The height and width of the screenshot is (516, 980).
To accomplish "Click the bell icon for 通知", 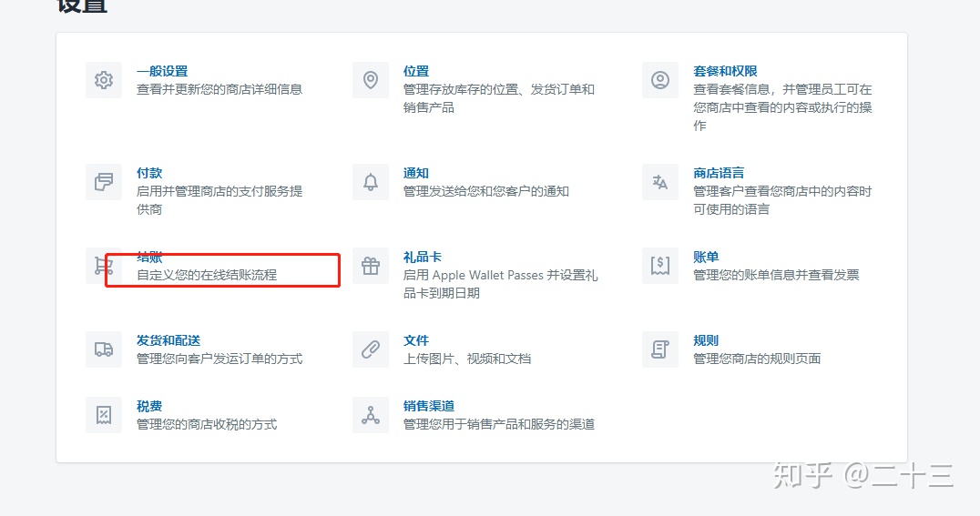I will click(x=371, y=182).
